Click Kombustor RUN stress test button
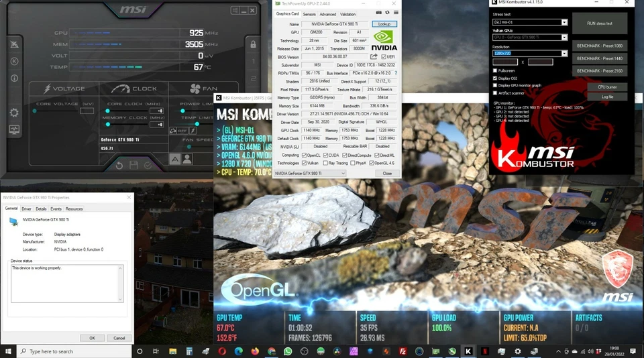The image size is (644, 358). pos(600,23)
